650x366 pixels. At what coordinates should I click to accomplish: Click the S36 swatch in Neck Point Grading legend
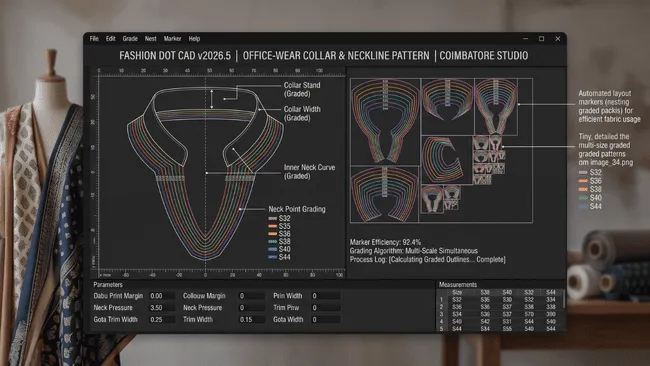[272, 234]
